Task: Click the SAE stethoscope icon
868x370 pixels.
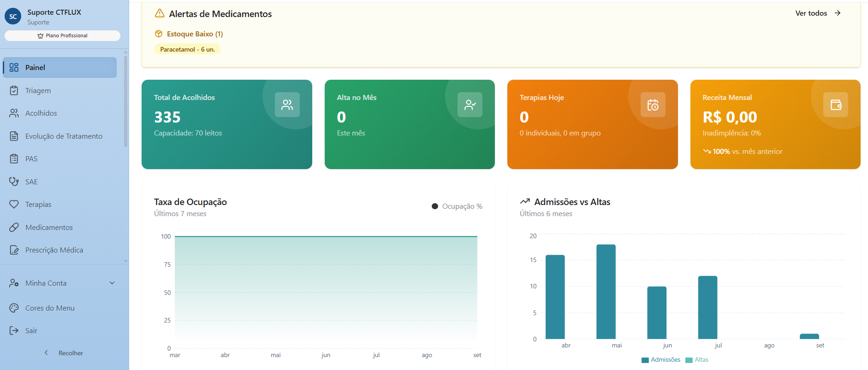Action: pyautogui.click(x=14, y=182)
